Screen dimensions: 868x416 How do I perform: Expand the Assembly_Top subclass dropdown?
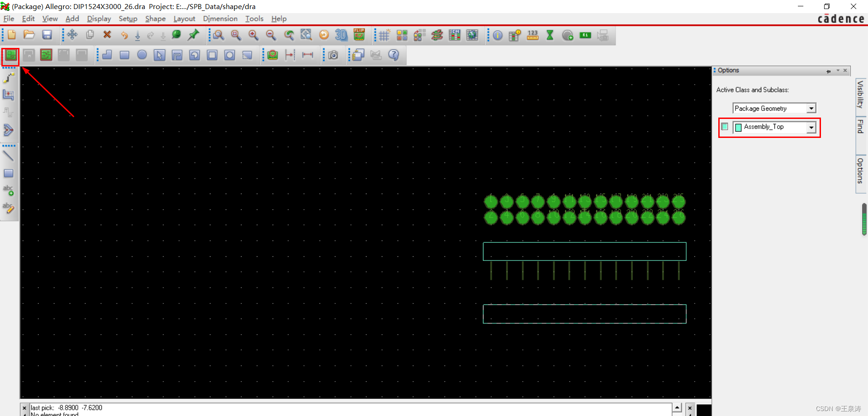tap(811, 128)
